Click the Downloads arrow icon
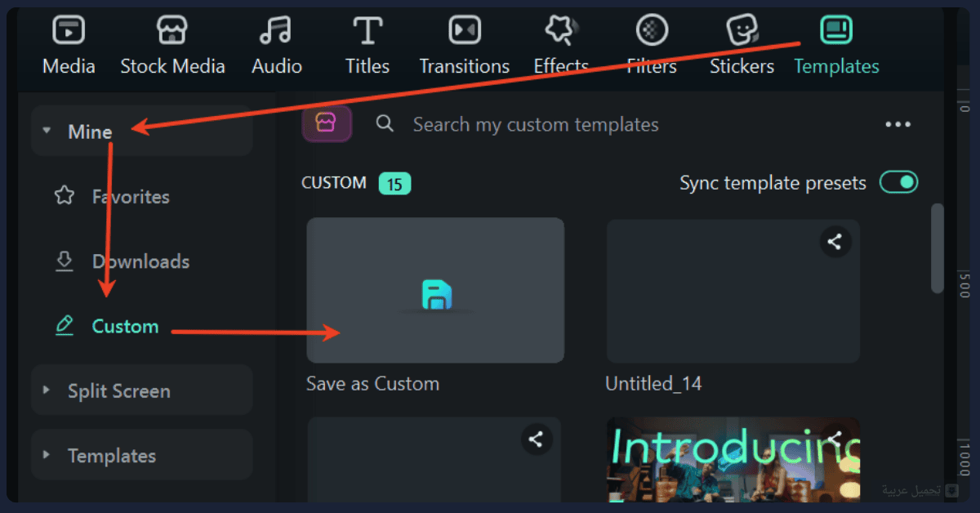 coord(64,261)
